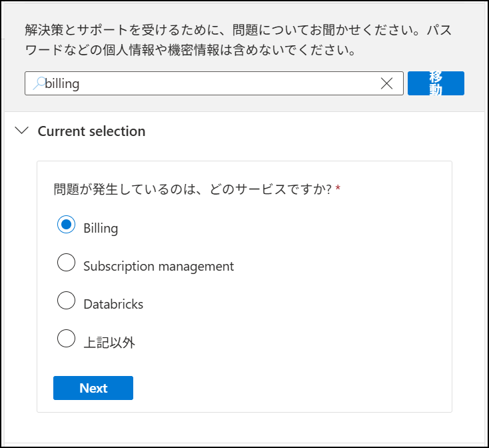Viewport: 489px width, 448px height.
Task: Clear the billing search text with X
Action: tap(386, 83)
